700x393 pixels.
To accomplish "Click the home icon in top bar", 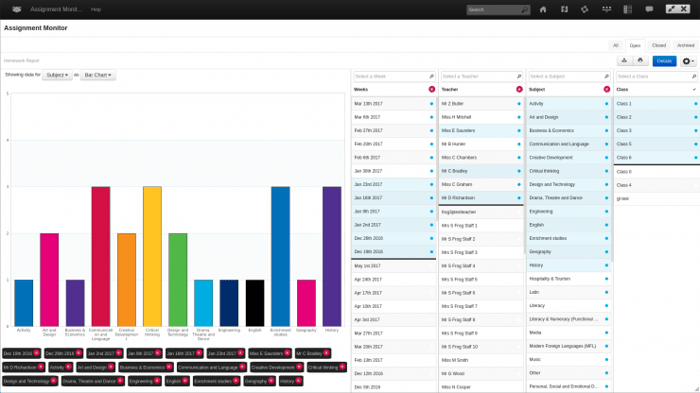I will (x=543, y=9).
